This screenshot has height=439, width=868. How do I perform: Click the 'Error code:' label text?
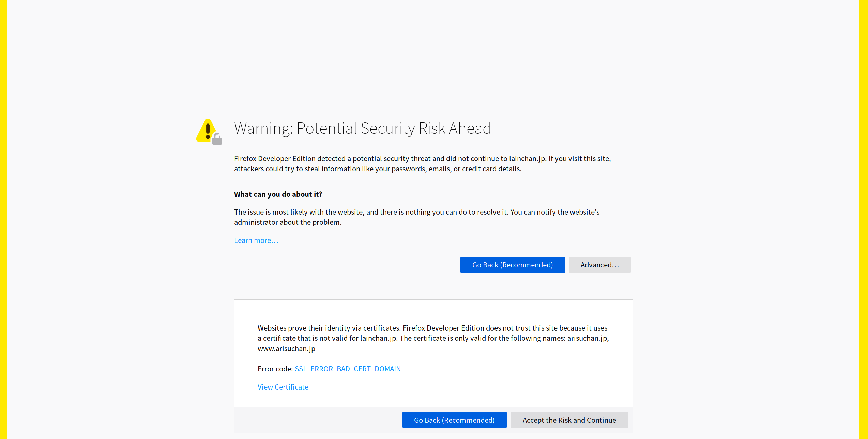[275, 369]
